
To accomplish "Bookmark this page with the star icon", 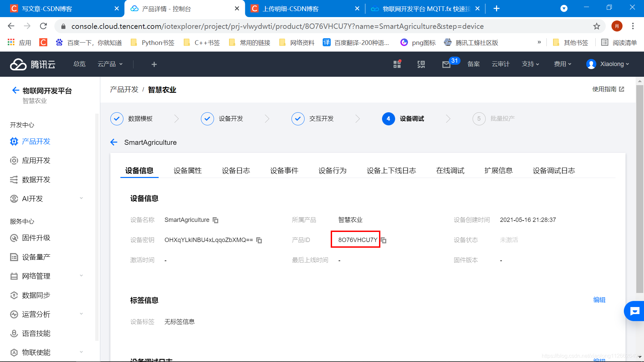I will (x=596, y=26).
